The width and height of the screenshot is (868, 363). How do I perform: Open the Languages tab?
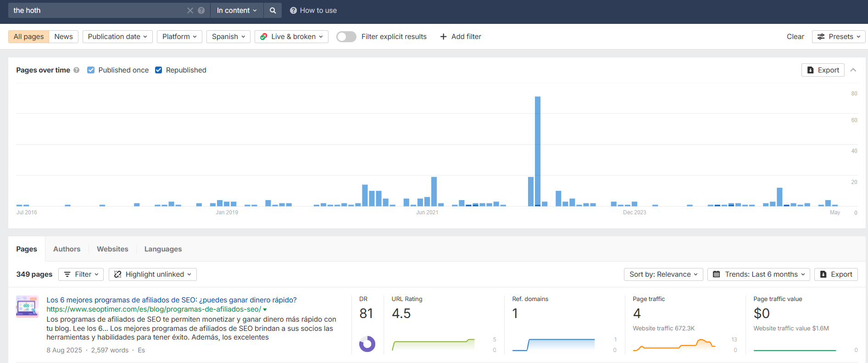163,249
